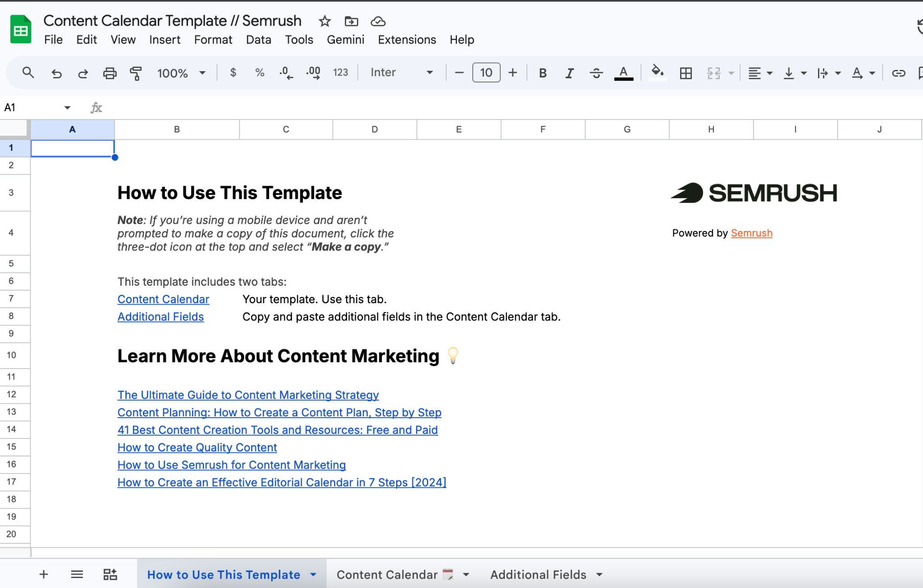Open the orange Semrush link
The width and height of the screenshot is (923, 588).
coord(751,233)
